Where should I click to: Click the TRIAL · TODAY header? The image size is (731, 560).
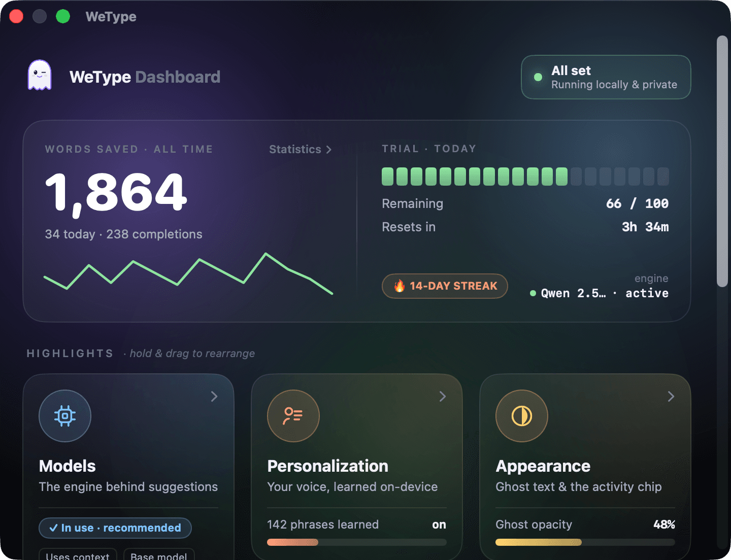pos(429,149)
